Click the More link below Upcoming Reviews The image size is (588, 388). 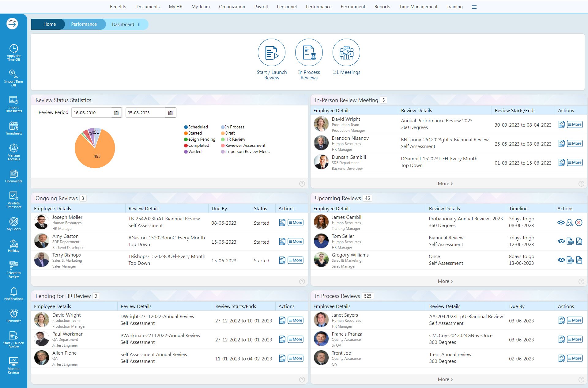pyautogui.click(x=445, y=281)
